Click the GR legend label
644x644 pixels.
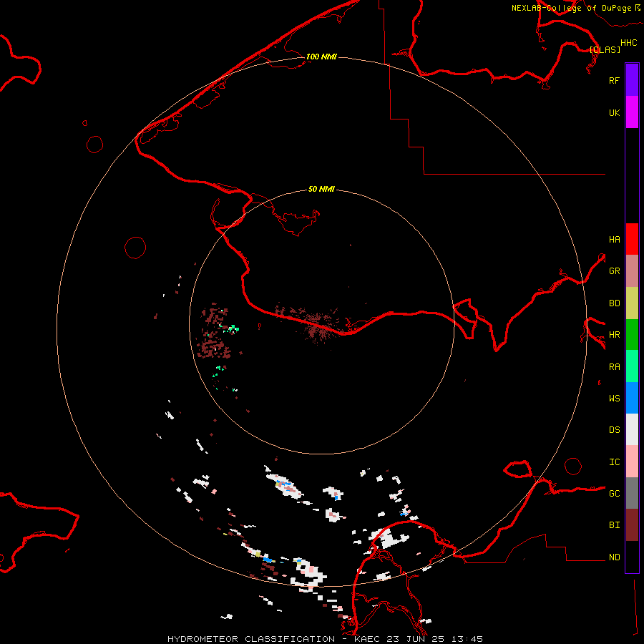[x=614, y=271]
